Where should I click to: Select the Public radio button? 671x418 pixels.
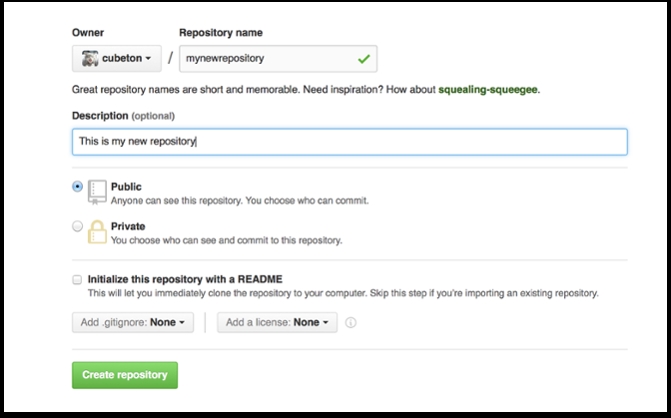coord(77,187)
